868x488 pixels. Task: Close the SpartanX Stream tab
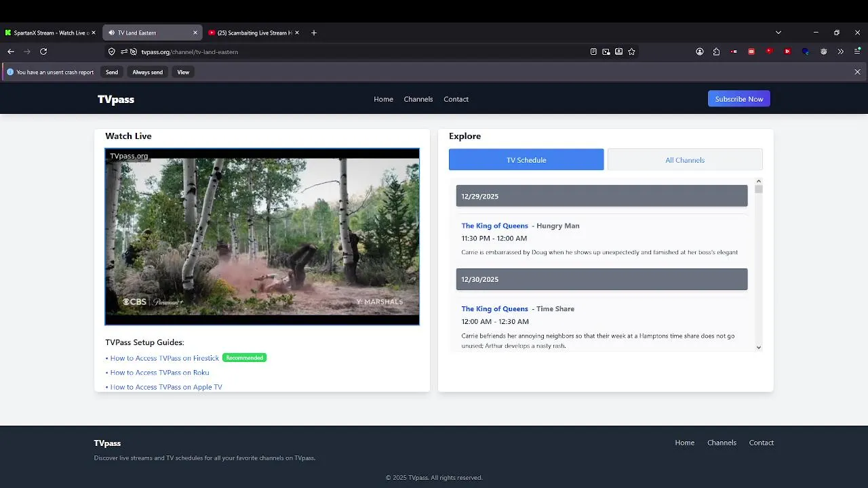click(94, 33)
